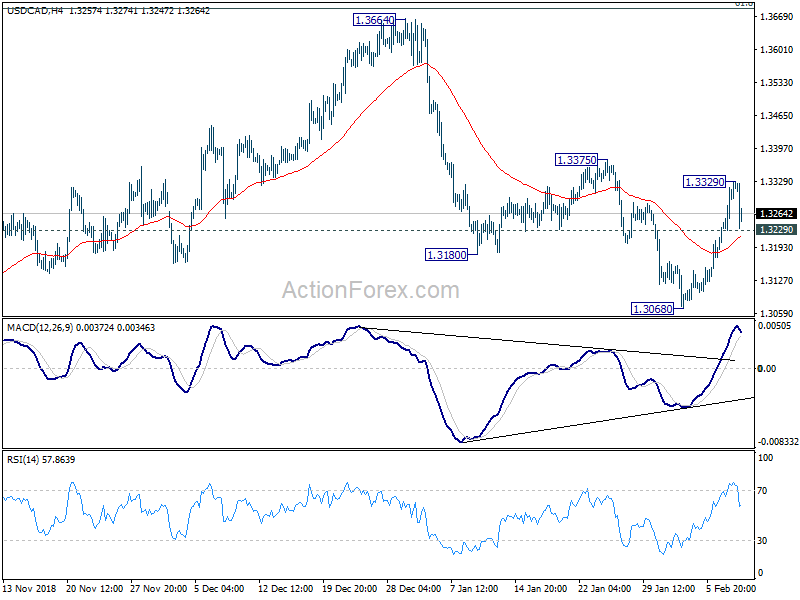Click the 1.31270 price axis value
Viewport: 800px width, 600px height.
tap(777, 281)
